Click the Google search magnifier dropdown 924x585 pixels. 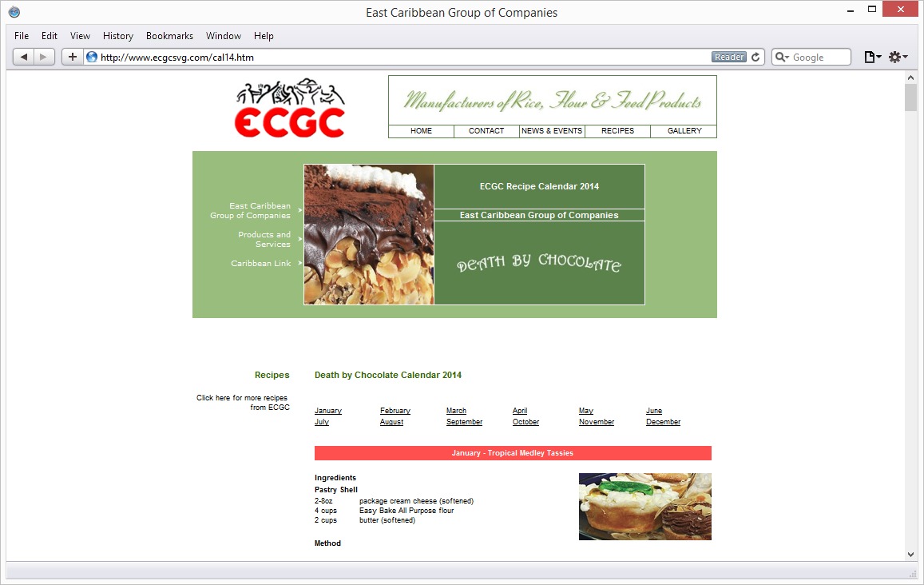pos(781,58)
